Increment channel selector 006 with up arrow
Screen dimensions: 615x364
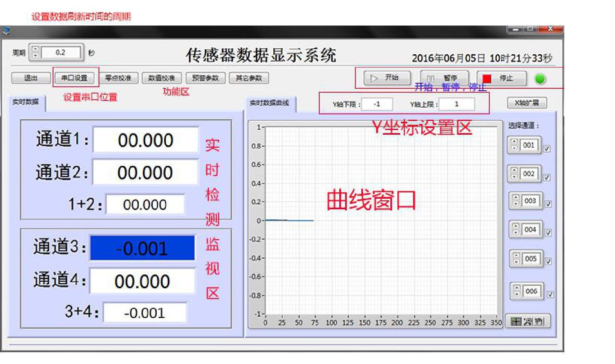coord(517,288)
